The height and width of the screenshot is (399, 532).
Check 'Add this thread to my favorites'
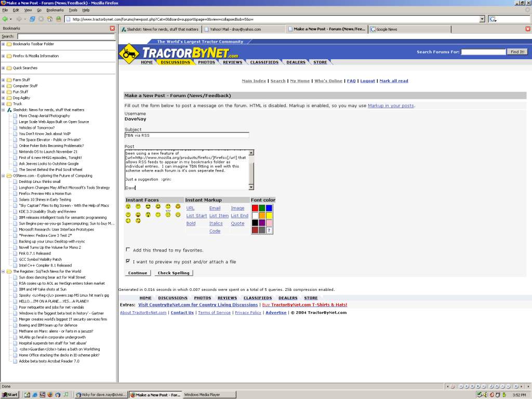128,250
